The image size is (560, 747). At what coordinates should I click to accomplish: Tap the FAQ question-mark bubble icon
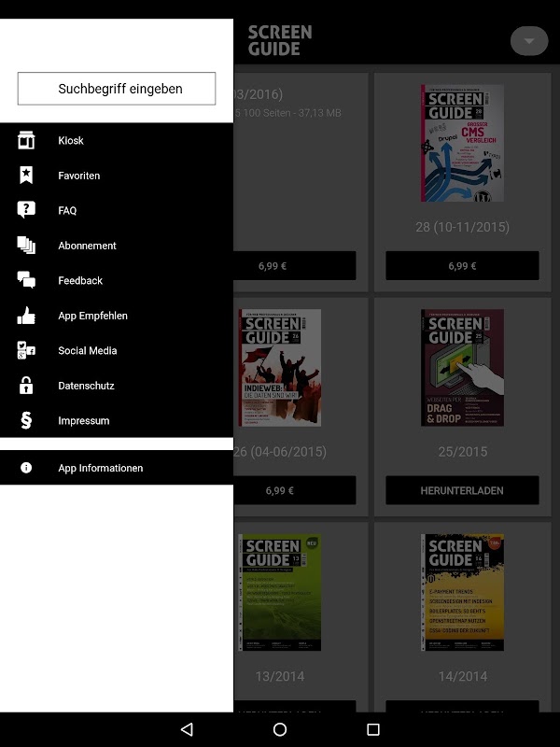click(x=26, y=210)
